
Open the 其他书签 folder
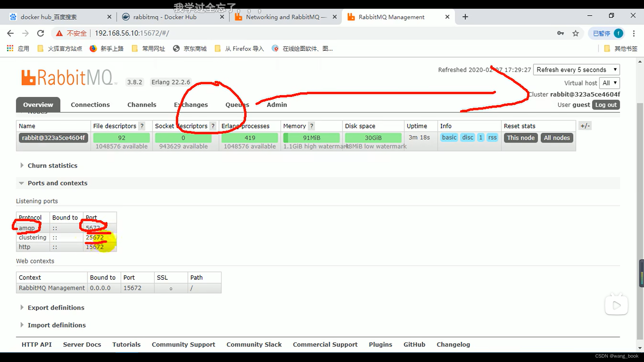(x=621, y=49)
